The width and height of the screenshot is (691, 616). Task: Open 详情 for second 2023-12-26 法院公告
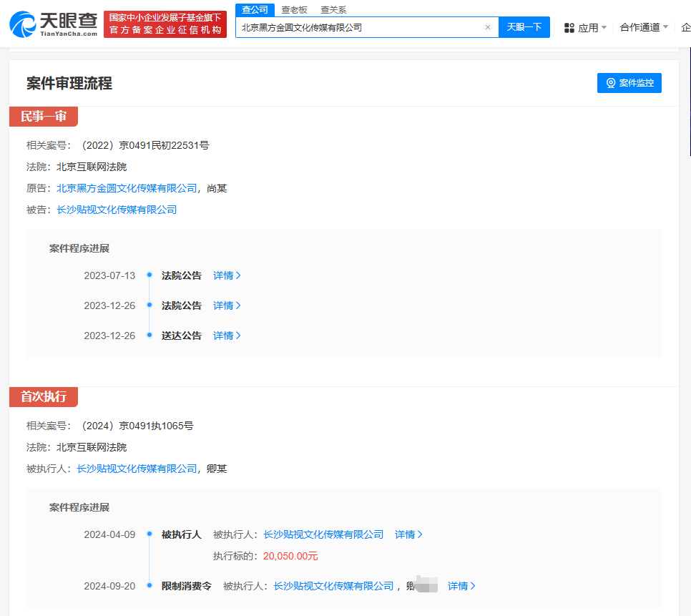[227, 305]
